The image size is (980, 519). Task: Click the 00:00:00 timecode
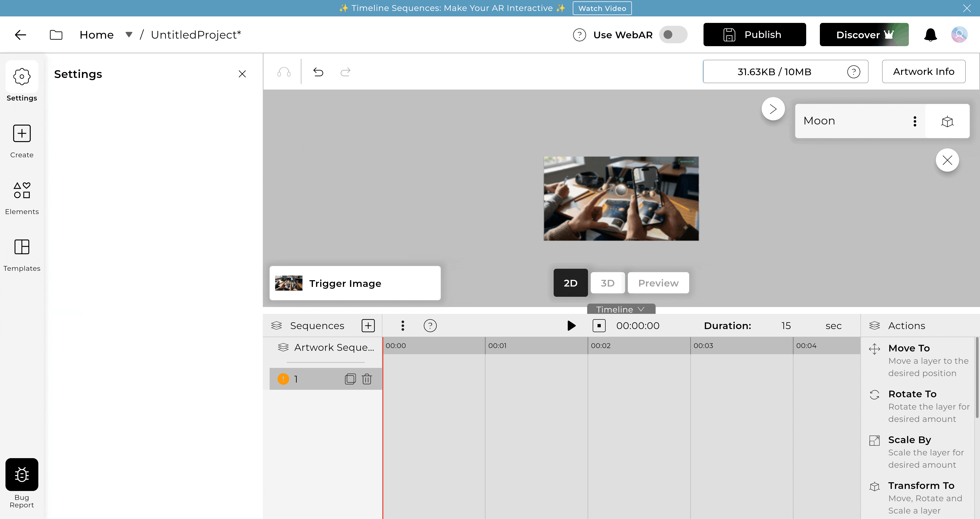point(638,325)
